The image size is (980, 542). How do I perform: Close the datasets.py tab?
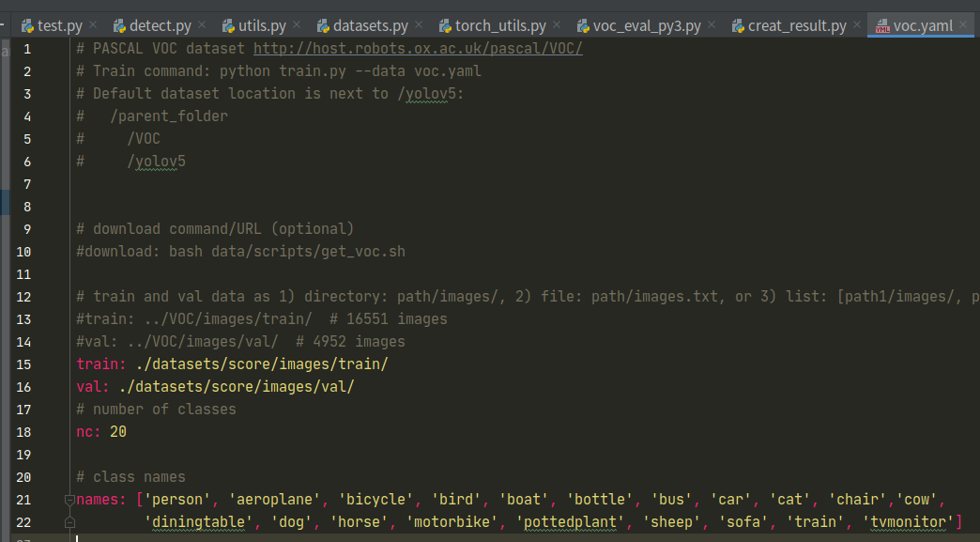pyautogui.click(x=419, y=25)
